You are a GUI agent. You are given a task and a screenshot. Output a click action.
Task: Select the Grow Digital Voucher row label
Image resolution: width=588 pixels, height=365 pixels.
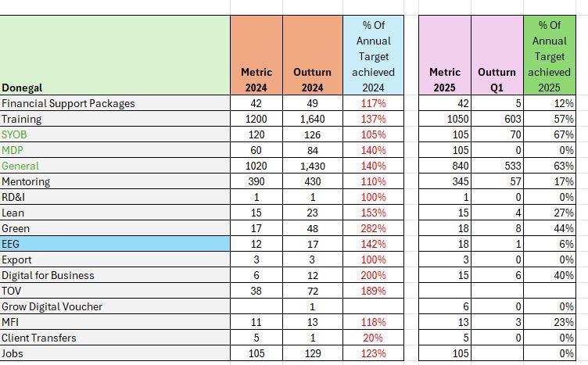pyautogui.click(x=52, y=306)
